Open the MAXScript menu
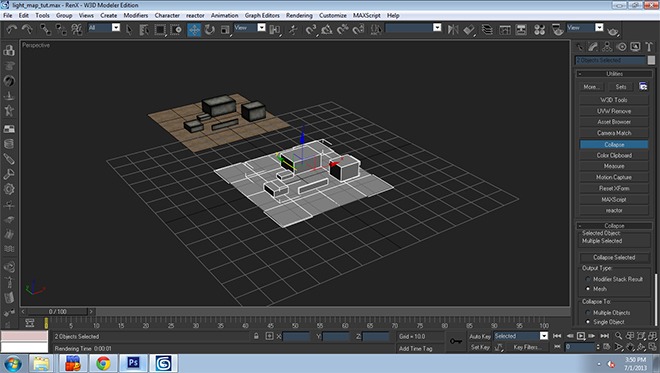The image size is (660, 373). tap(366, 16)
